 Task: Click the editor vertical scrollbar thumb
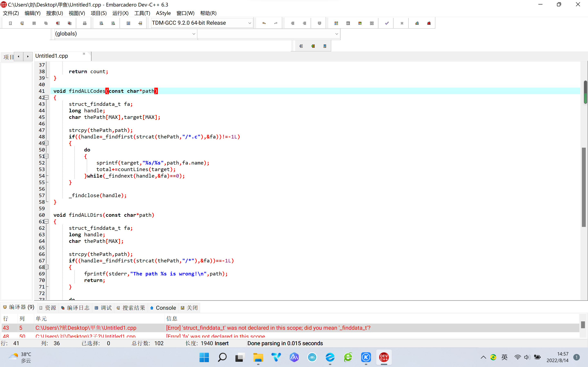[x=584, y=187]
